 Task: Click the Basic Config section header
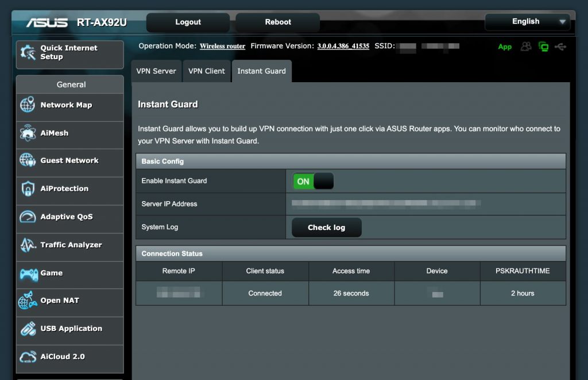tap(351, 161)
